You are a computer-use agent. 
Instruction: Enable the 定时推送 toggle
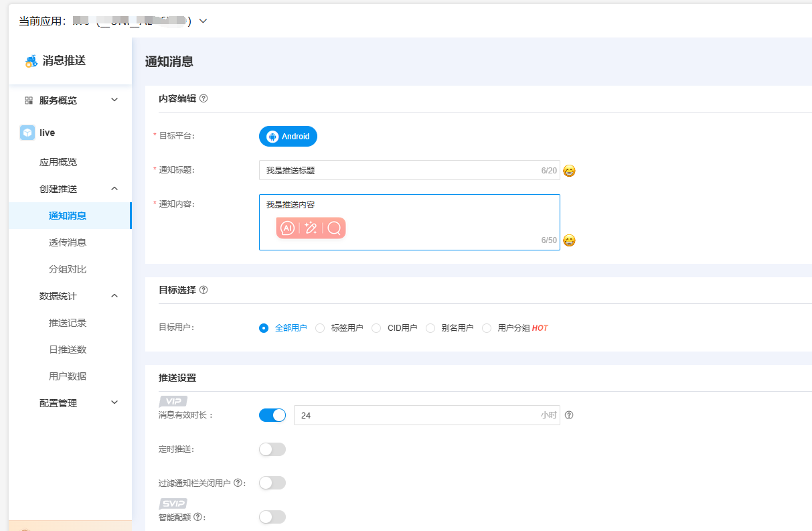pos(272,449)
